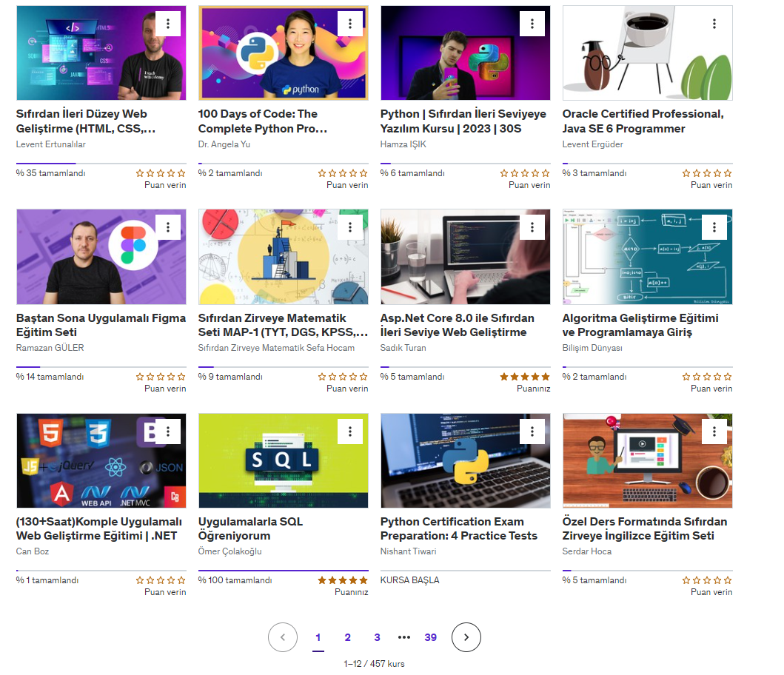Rate Algoritma Geliştirme Eğitimi course stars
Viewport: 784px width, 675px height.
[706, 377]
